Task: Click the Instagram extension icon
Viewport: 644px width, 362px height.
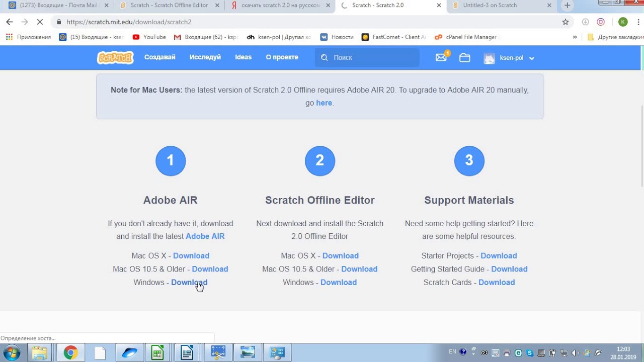Action: (x=601, y=22)
